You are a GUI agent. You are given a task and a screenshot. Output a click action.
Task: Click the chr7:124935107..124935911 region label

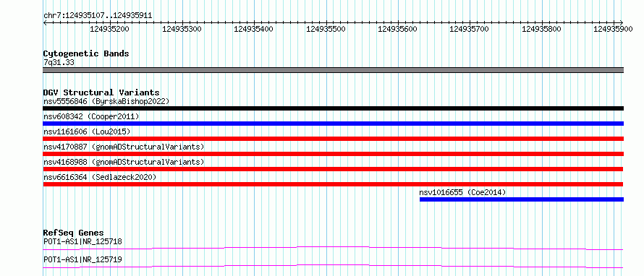point(98,16)
